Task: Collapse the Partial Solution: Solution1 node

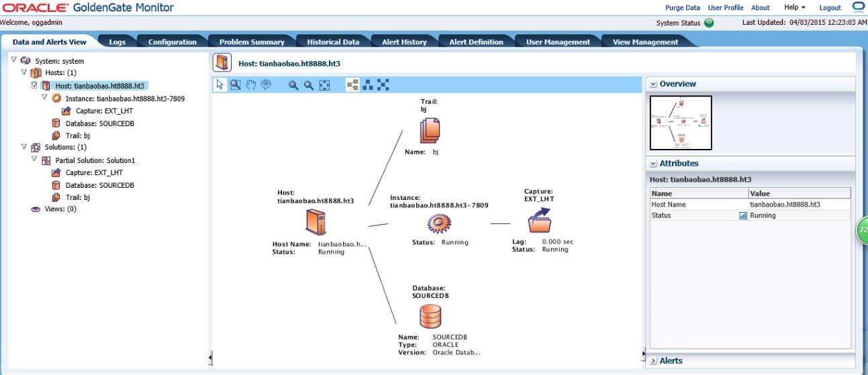Action: tap(34, 160)
